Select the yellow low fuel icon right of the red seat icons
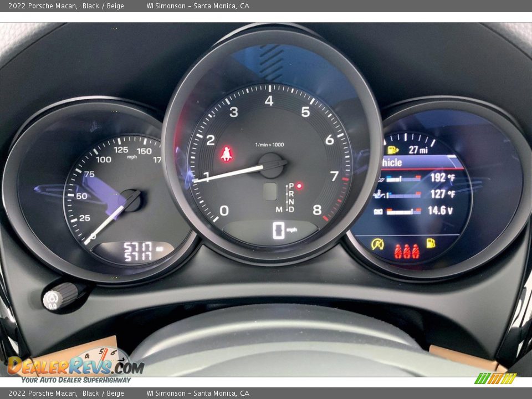The height and width of the screenshot is (399, 532). 431,243
